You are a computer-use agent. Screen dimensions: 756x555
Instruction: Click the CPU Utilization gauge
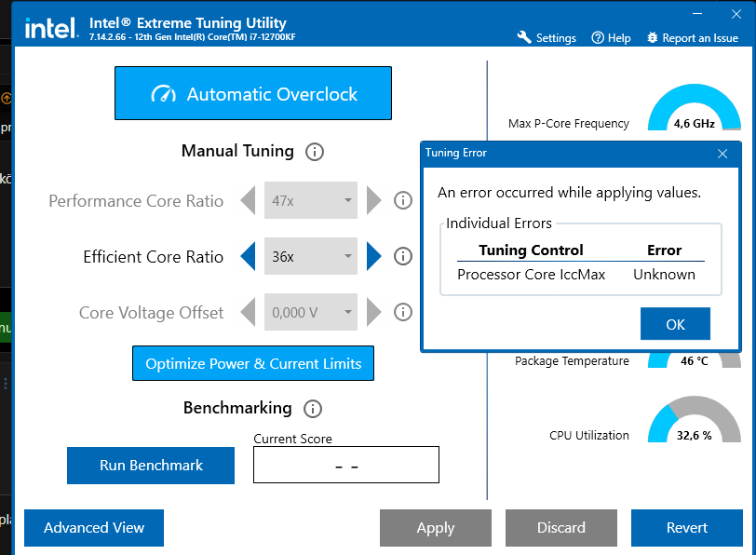(x=695, y=419)
